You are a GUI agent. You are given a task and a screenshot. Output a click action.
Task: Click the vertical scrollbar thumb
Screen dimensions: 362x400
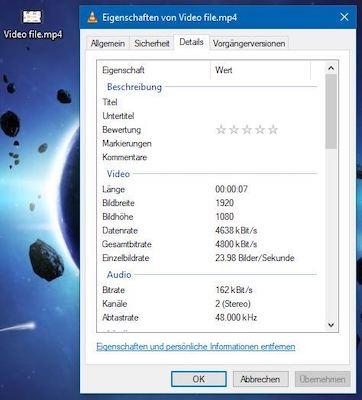(x=331, y=111)
